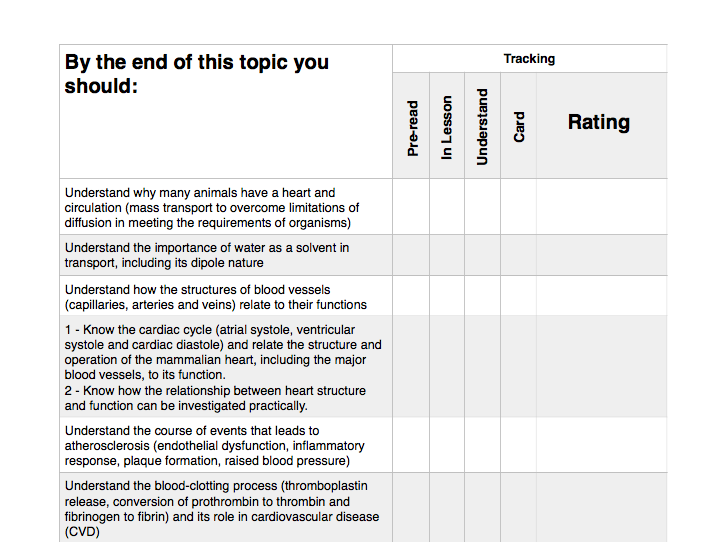Click the cardiac cycle objective text

point(223,367)
